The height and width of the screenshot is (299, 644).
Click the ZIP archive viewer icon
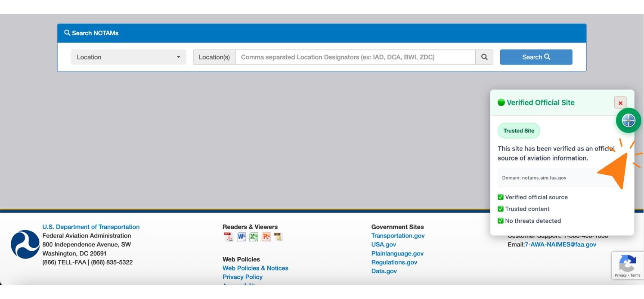click(279, 237)
